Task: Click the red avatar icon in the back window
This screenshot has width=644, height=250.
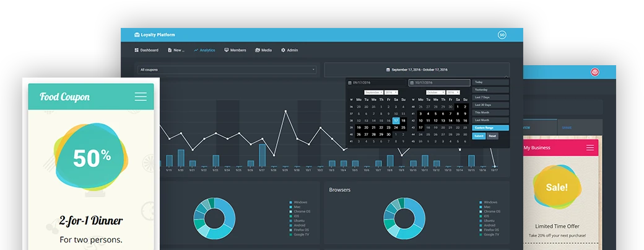Action: point(594,72)
